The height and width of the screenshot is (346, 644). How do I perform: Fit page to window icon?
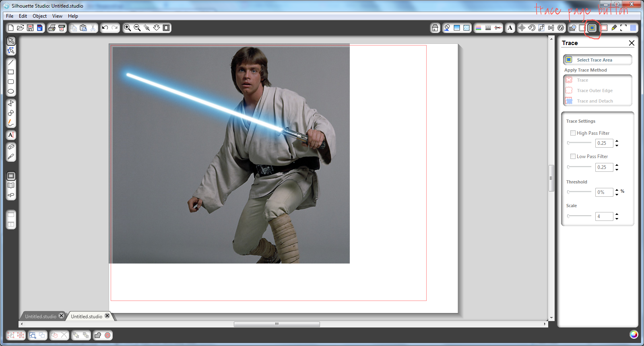click(166, 28)
